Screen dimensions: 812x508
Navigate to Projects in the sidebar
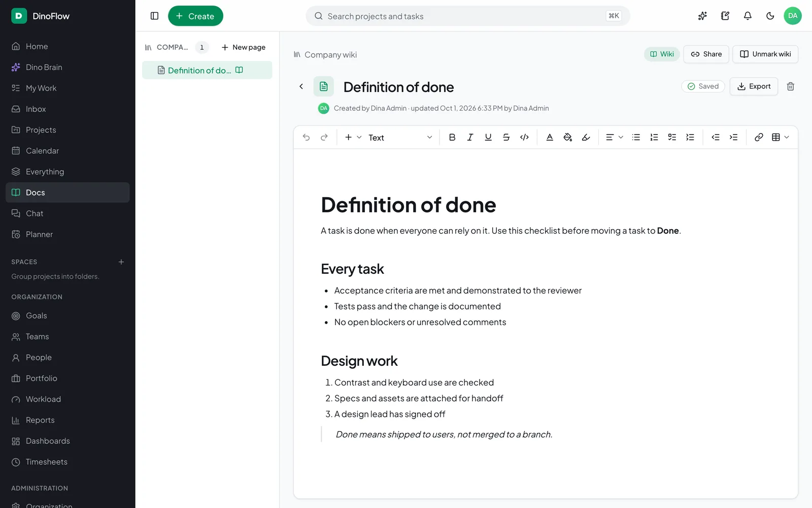click(x=67, y=130)
